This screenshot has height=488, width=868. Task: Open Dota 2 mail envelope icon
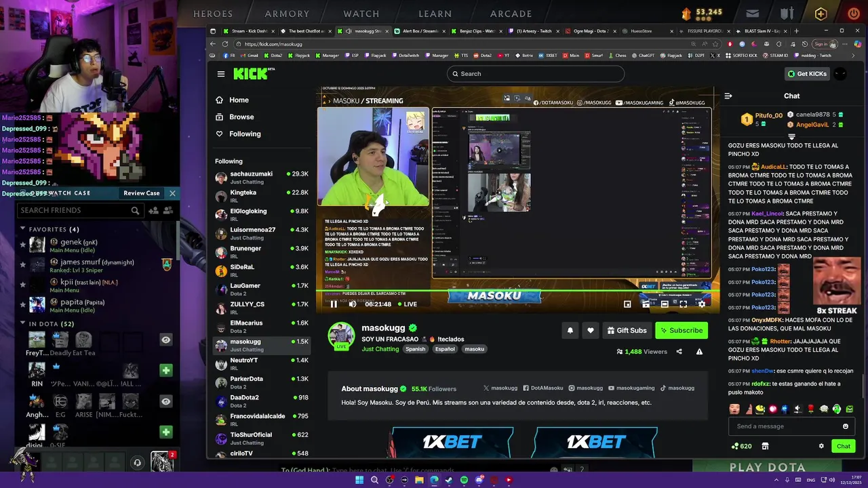753,13
